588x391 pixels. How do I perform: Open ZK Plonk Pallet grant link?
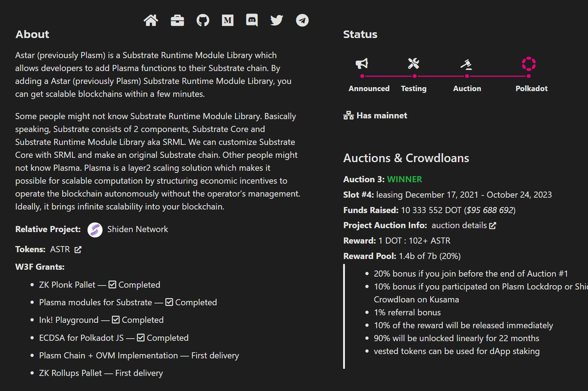tap(67, 285)
